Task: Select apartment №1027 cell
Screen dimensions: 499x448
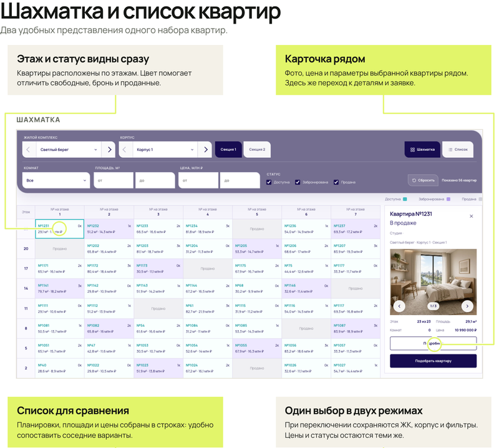Action: (356, 368)
